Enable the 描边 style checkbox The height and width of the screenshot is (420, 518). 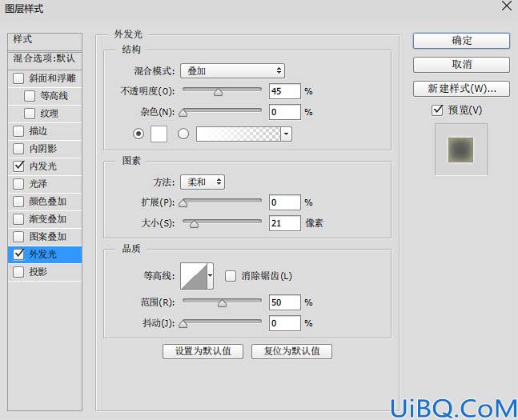point(18,131)
